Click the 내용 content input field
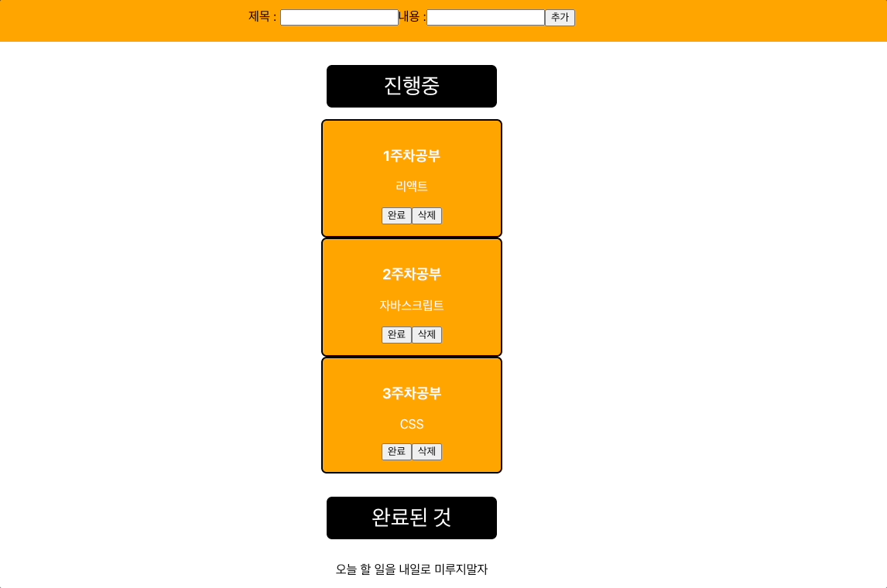887x588 pixels. [485, 18]
